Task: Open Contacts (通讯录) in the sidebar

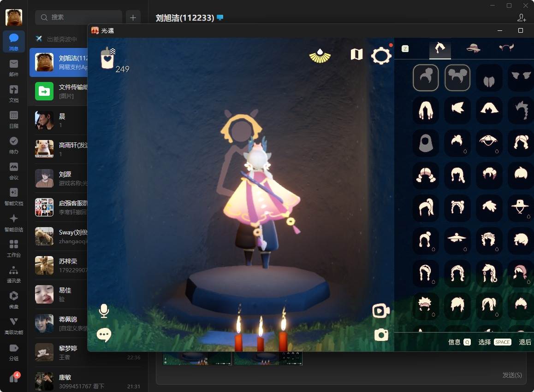Action: click(14, 274)
